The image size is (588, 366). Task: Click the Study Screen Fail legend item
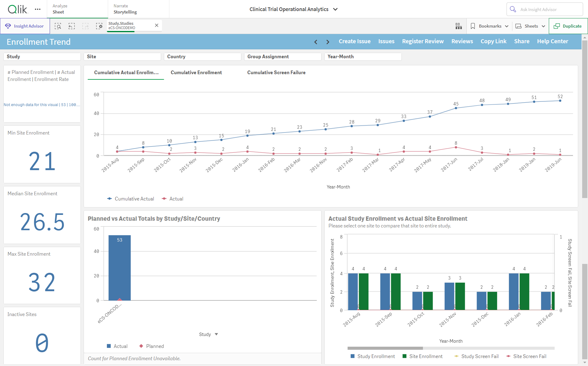[477, 356]
